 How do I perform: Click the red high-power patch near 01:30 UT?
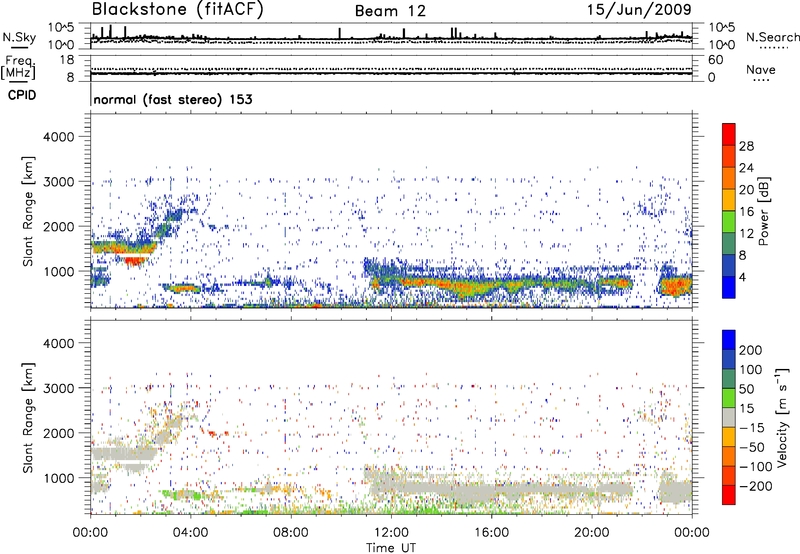[x=135, y=261]
